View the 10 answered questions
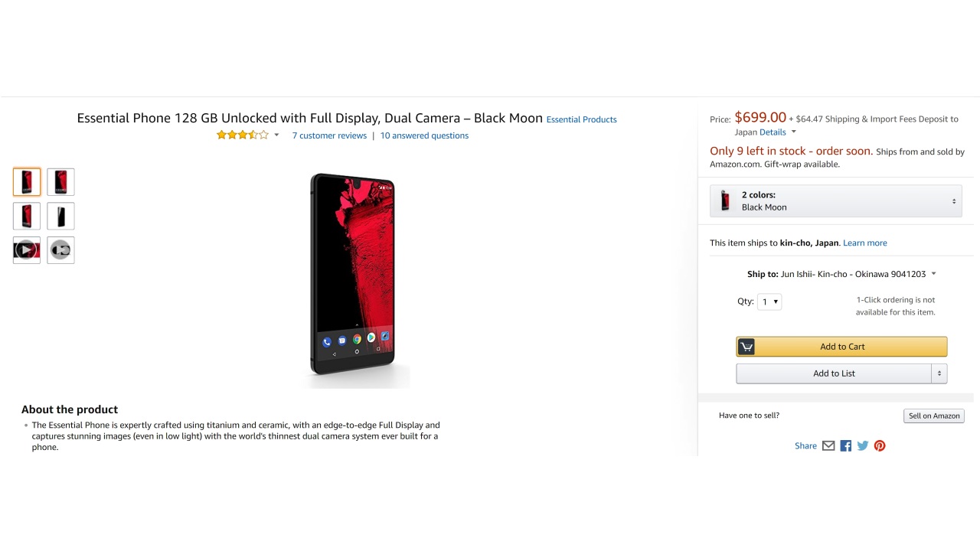980x551 pixels. (x=424, y=135)
